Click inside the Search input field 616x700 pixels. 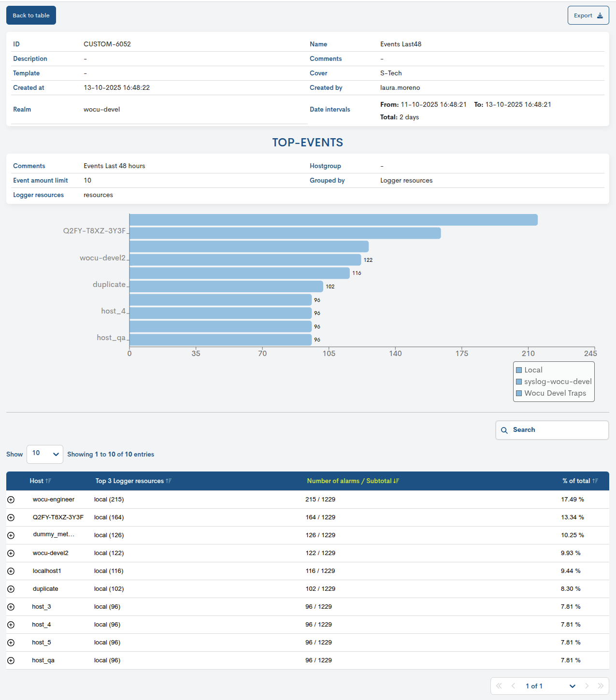coord(556,430)
